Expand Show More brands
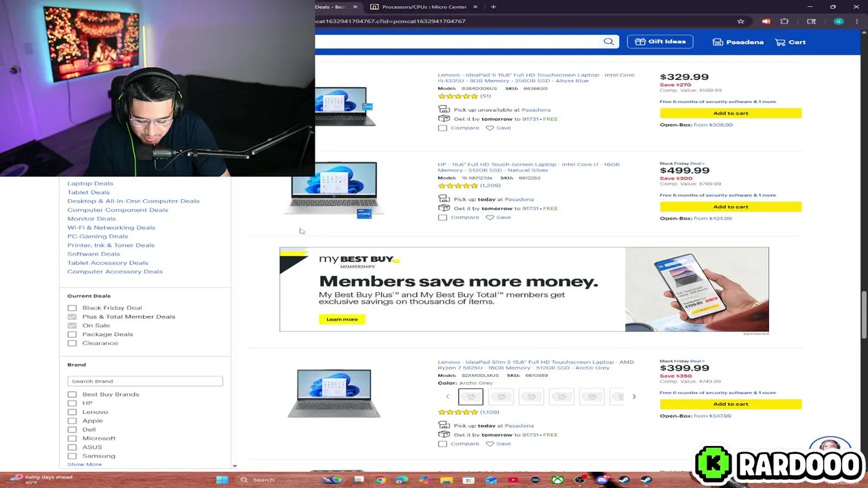Viewport: 868px width, 488px height. click(84, 464)
